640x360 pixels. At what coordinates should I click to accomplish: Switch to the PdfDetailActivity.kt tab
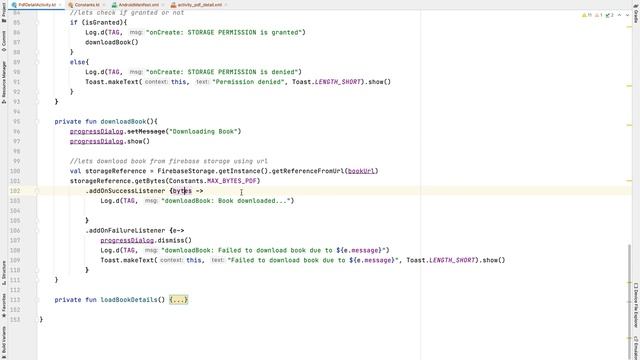point(36,5)
